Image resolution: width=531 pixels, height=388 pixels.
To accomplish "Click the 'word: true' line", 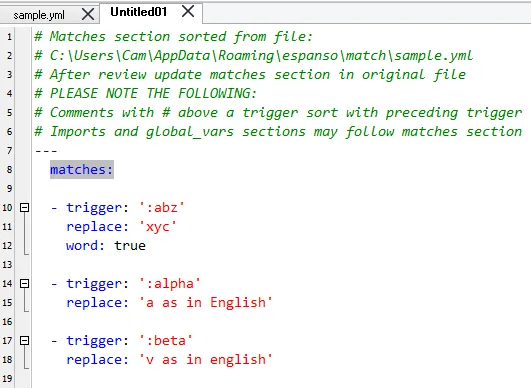I will [106, 245].
